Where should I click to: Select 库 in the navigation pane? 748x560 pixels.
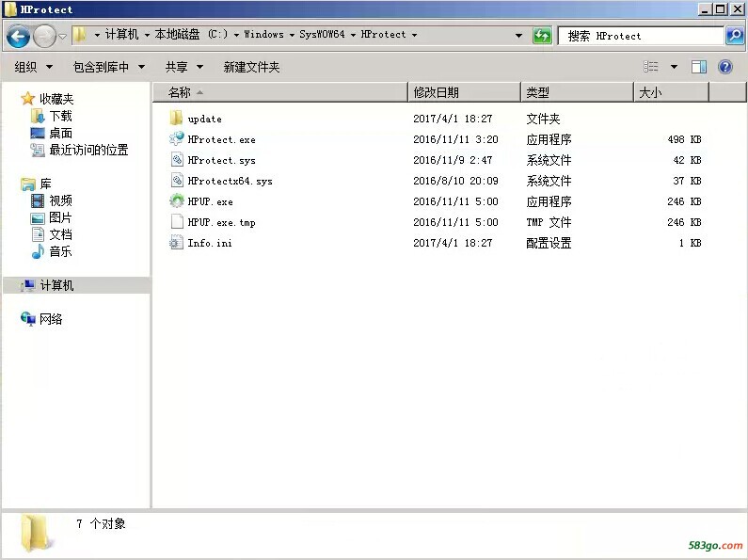pos(45,184)
